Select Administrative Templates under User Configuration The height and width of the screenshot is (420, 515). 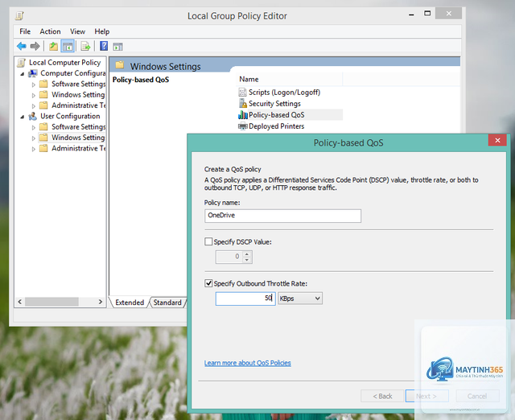(79, 148)
